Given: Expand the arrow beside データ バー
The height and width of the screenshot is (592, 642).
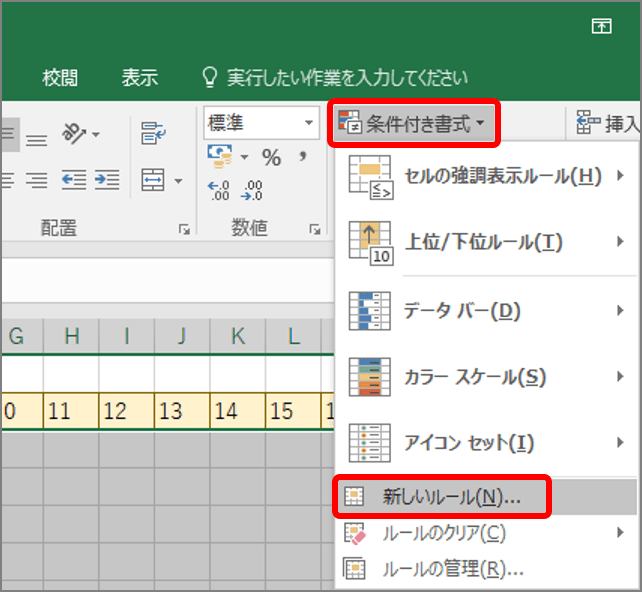Looking at the screenshot, I should click(620, 311).
